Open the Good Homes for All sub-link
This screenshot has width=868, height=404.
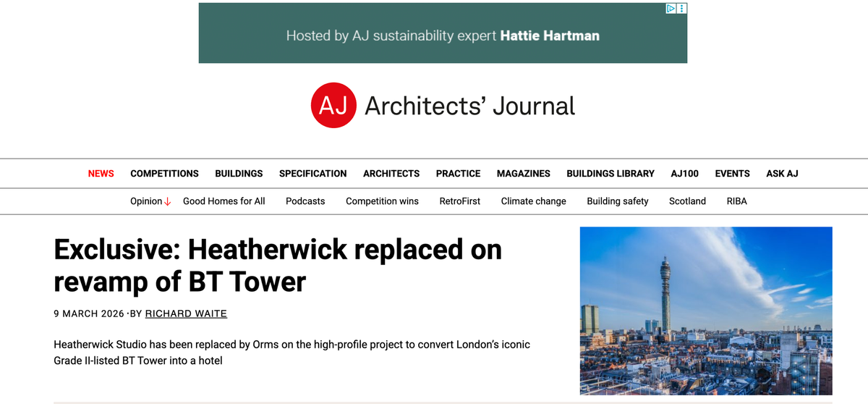click(224, 201)
